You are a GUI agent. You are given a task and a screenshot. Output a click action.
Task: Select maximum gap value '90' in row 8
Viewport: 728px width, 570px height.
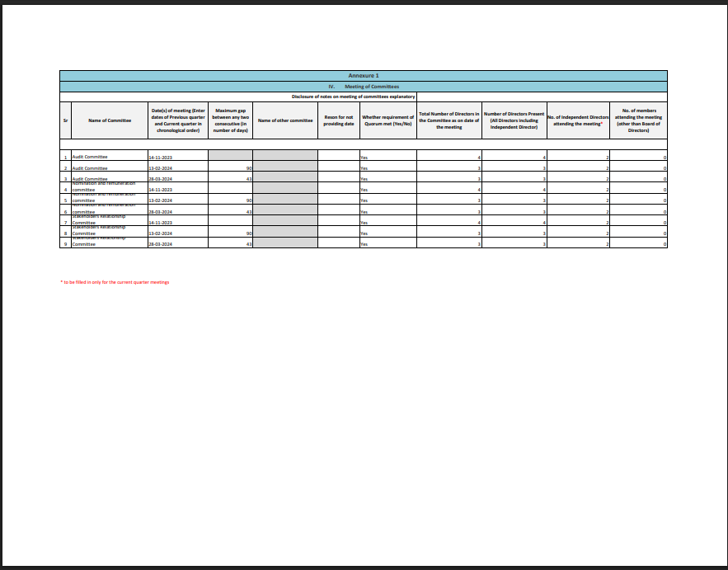click(x=249, y=233)
